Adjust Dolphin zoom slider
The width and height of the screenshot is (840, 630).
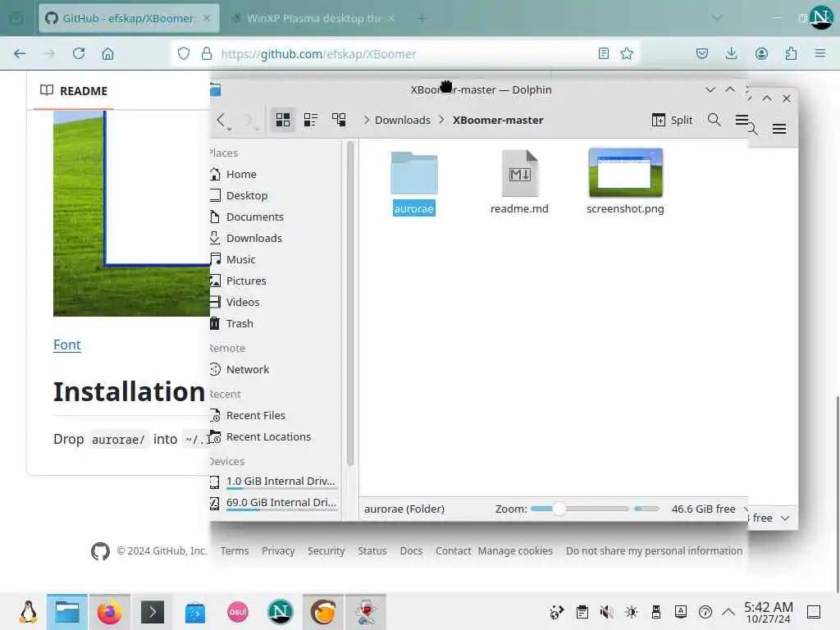pos(579,509)
